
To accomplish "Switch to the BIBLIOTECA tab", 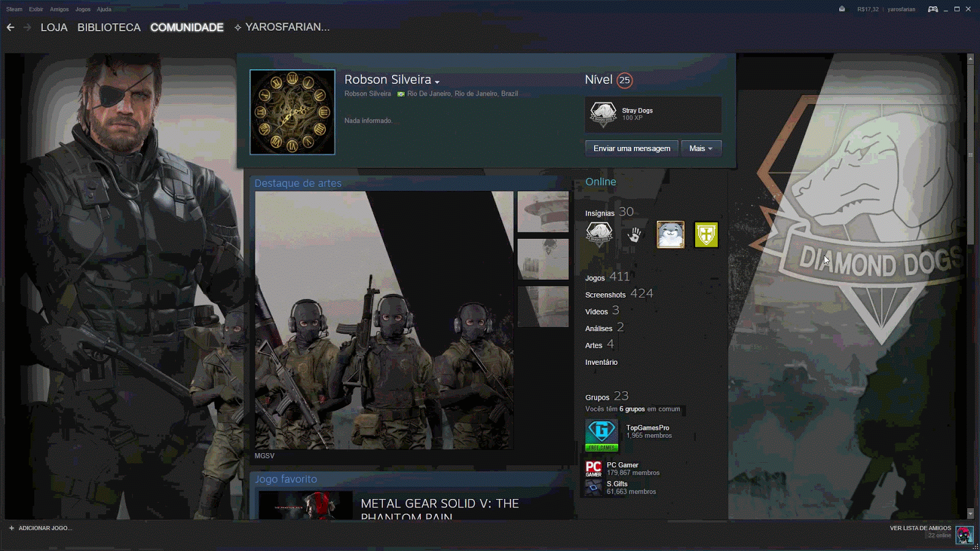I will pos(109,28).
